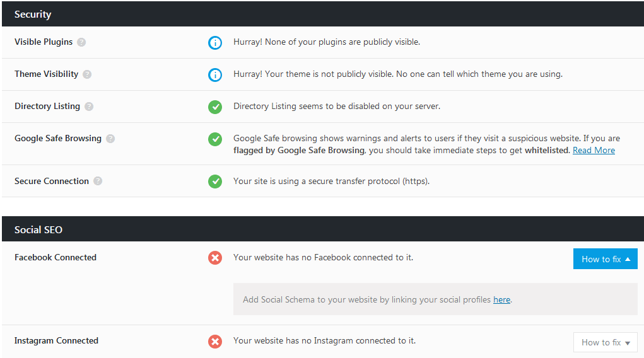
Task: Click help icon beside Google Safe Browsing
Action: click(110, 139)
